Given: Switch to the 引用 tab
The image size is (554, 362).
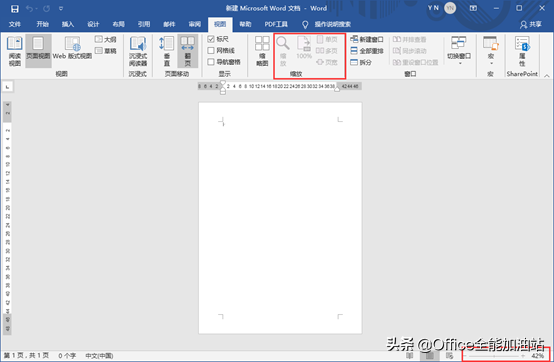Looking at the screenshot, I should [x=144, y=24].
